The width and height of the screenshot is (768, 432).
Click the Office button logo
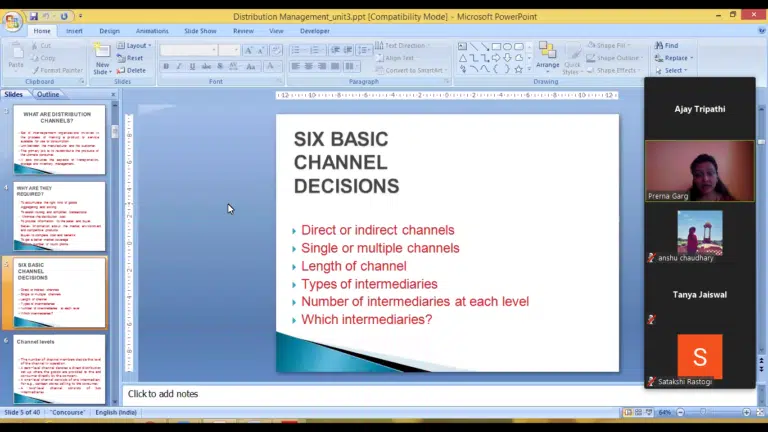[x=13, y=20]
